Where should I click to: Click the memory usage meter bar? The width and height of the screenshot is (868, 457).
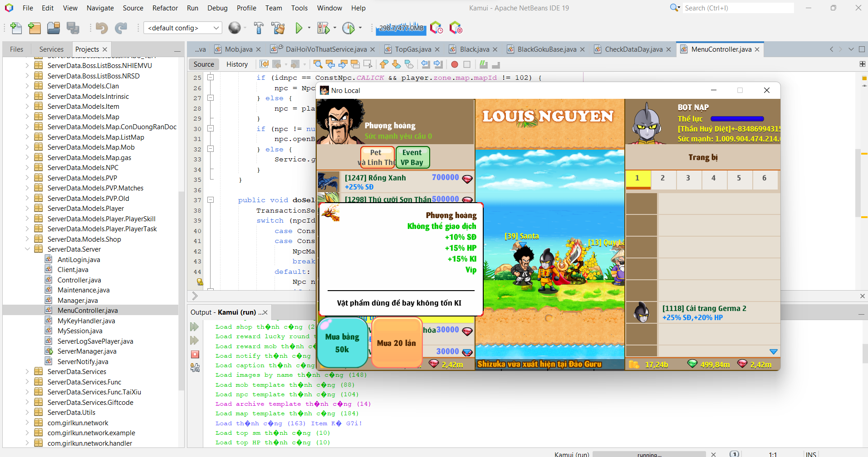coord(401,28)
